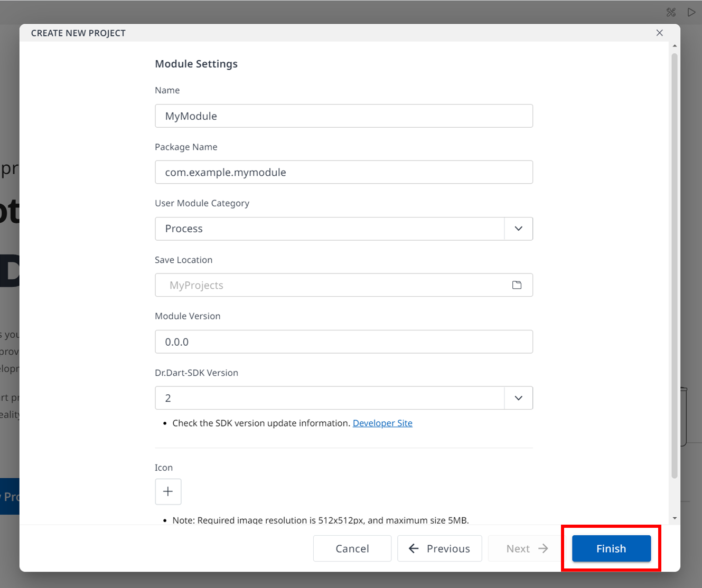This screenshot has width=702, height=588.
Task: Click the scrollbar up arrow
Action: (675, 46)
